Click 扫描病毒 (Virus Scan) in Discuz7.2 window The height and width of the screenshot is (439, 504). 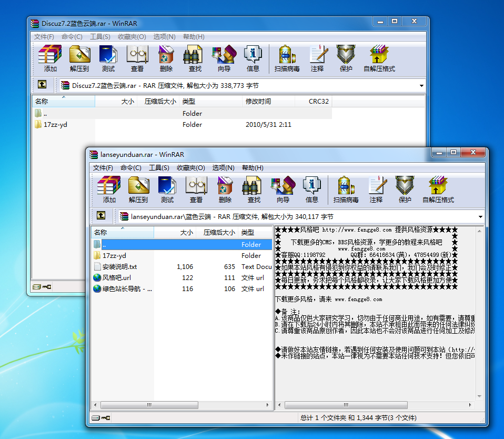[x=287, y=58]
